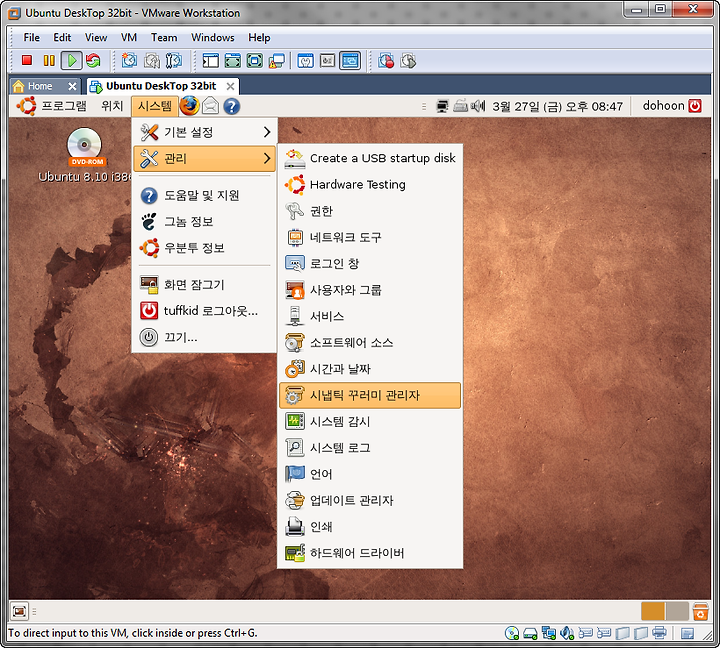The image size is (720, 648).
Task: Open the Windows menu in VMware
Action: pyautogui.click(x=213, y=38)
